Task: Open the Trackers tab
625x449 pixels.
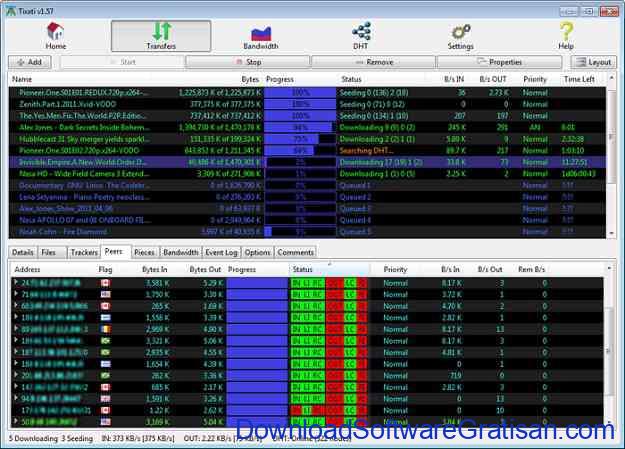Action: tap(84, 252)
